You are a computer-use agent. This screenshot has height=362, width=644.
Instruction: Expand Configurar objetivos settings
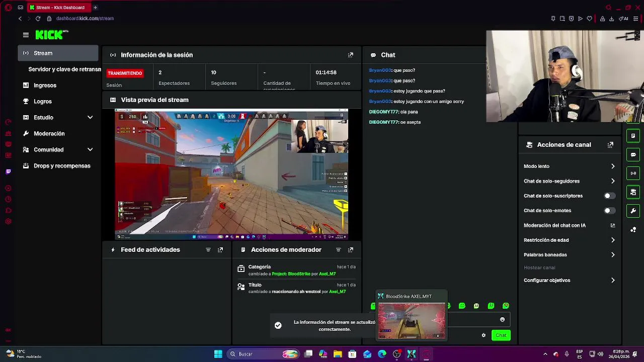pos(569,281)
